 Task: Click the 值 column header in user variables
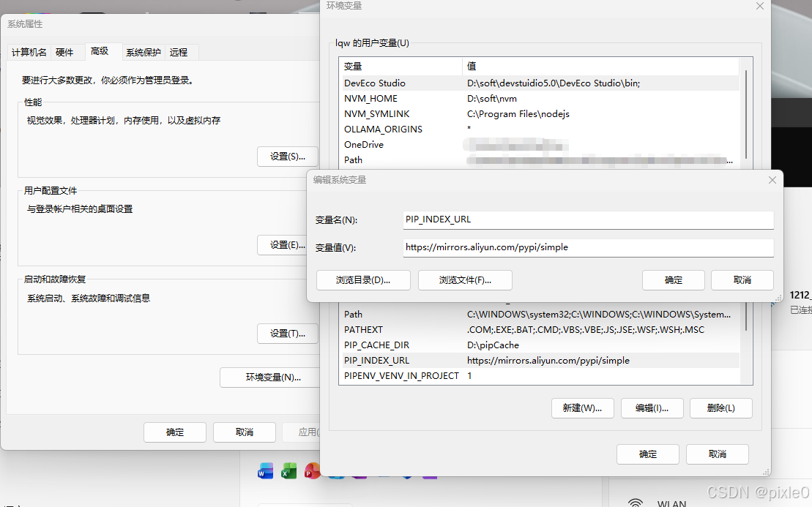pos(600,67)
